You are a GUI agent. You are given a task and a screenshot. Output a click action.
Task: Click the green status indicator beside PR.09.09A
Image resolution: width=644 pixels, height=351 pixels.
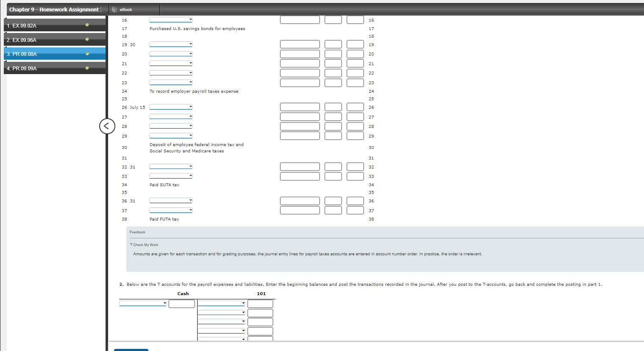[87, 68]
